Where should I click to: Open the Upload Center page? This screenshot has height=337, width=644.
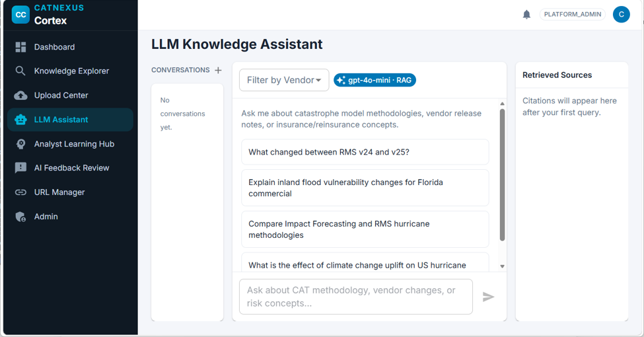[x=70, y=95]
